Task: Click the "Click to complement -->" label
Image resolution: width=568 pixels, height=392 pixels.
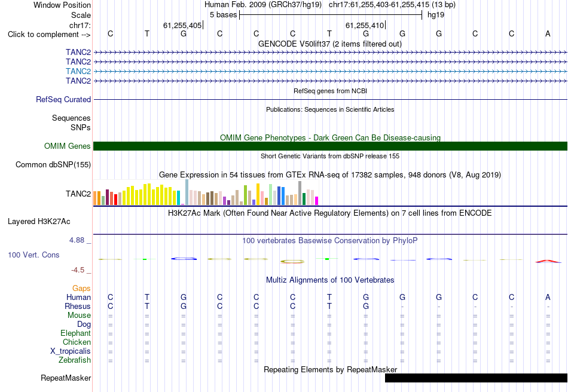Action: pyautogui.click(x=49, y=35)
